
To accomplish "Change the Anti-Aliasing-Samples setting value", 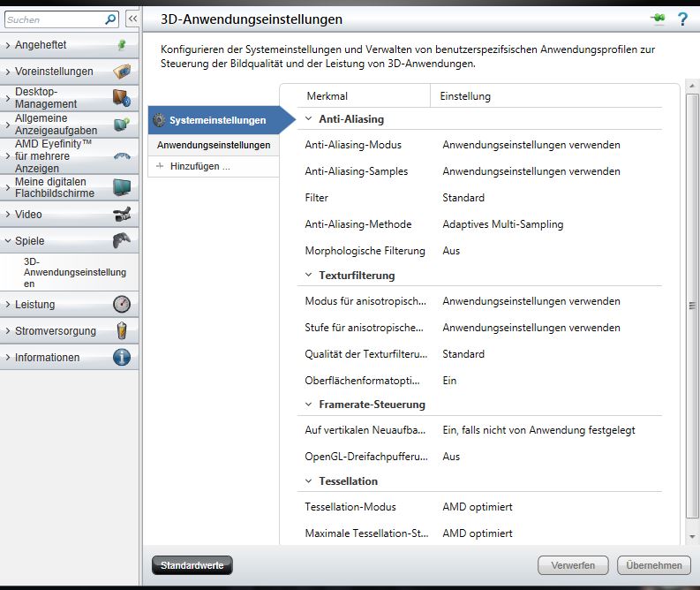I will pos(531,171).
